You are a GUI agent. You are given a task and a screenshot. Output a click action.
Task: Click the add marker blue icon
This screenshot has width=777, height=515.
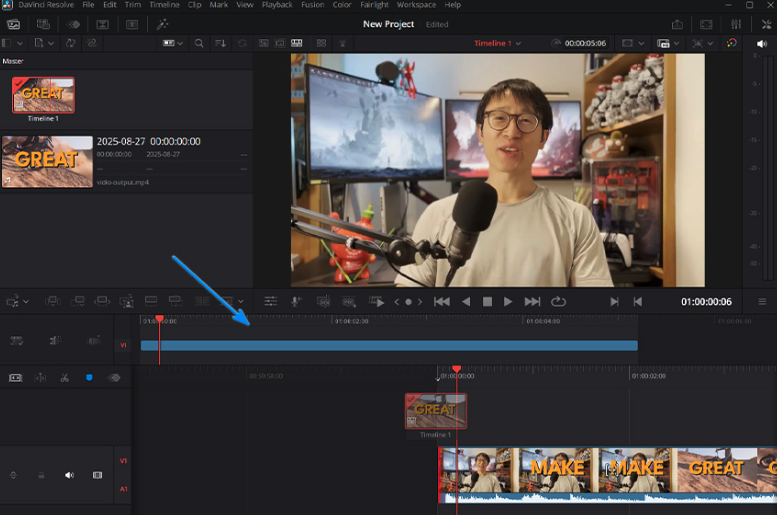(89, 378)
